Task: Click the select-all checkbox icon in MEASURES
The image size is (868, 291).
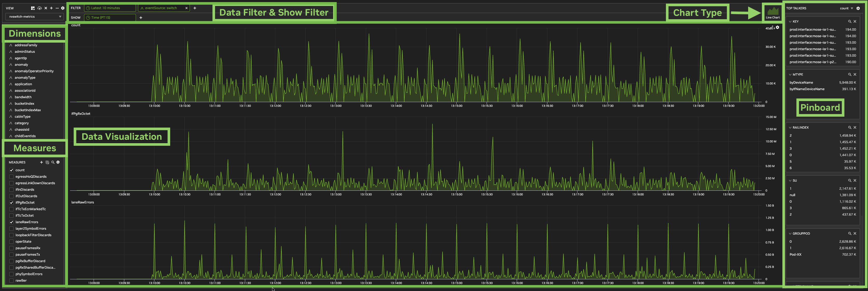Action: pyautogui.click(x=47, y=162)
